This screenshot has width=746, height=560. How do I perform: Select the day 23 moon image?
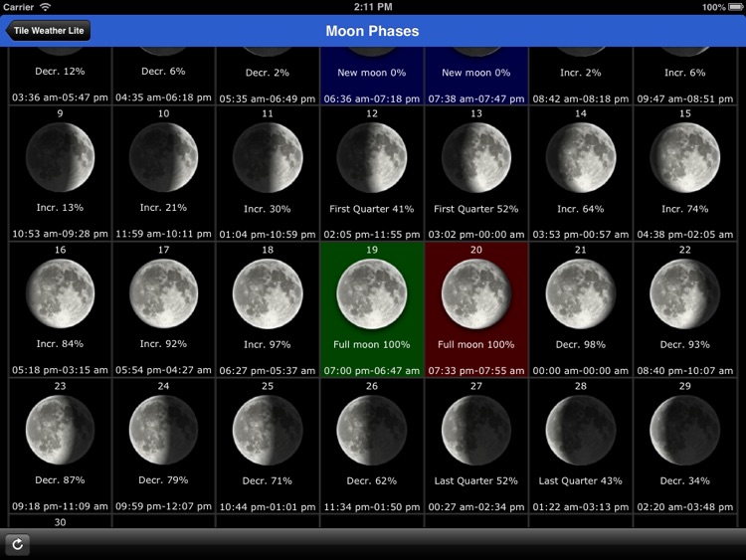coord(60,430)
